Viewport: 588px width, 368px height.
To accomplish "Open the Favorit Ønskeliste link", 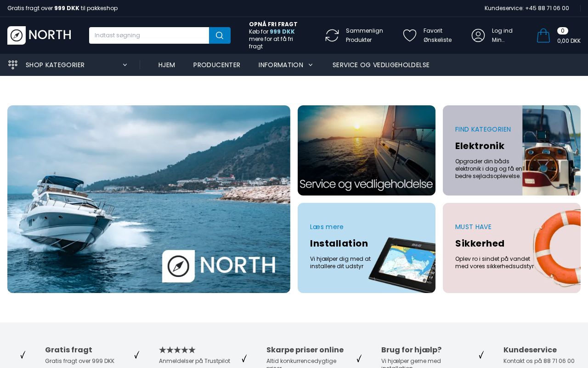I will [437, 35].
